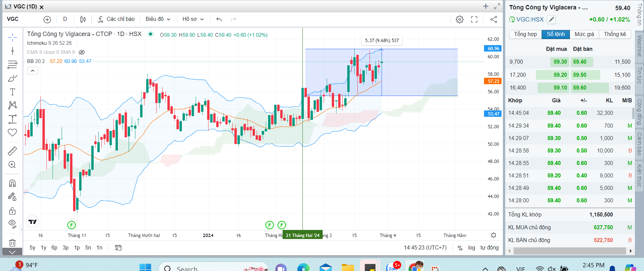Open go to date icon
Screen dimensions: 644x271
[118, 248]
